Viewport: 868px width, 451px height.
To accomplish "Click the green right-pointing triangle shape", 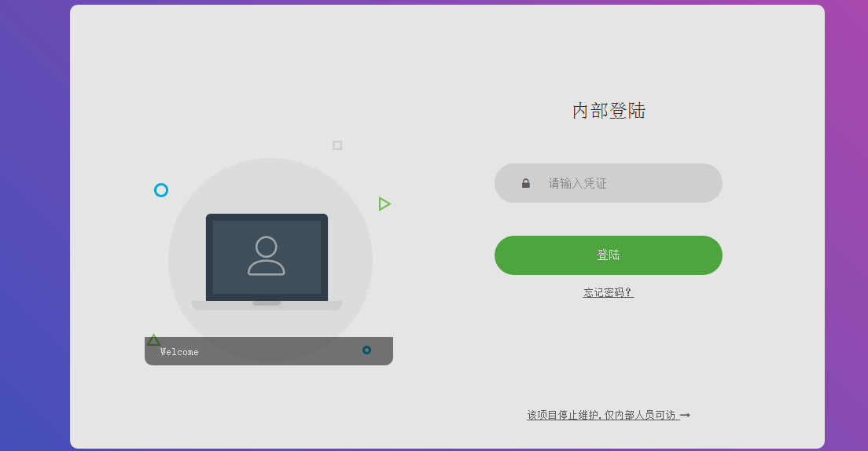I will coord(384,204).
